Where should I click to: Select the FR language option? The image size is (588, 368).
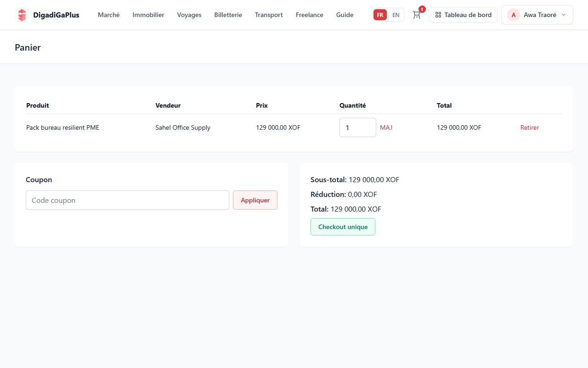(380, 15)
